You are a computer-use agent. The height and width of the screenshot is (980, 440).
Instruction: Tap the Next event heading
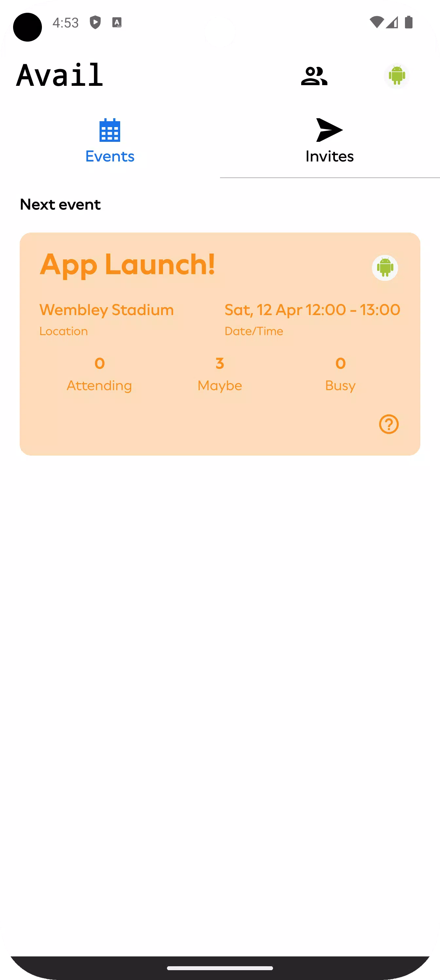pos(61,205)
